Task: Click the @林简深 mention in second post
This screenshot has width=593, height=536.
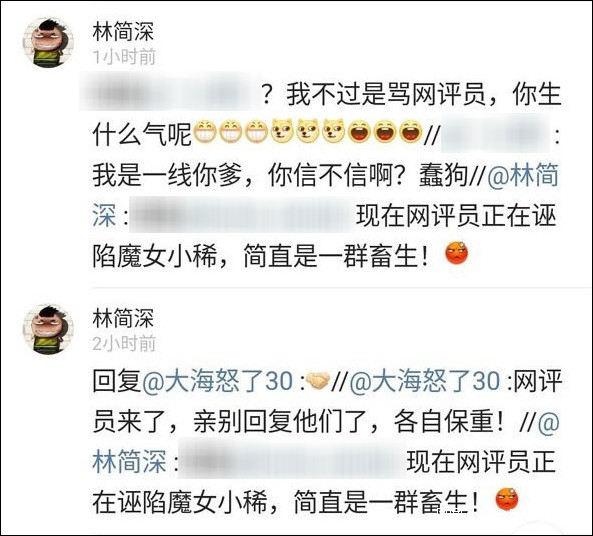Action: (129, 461)
